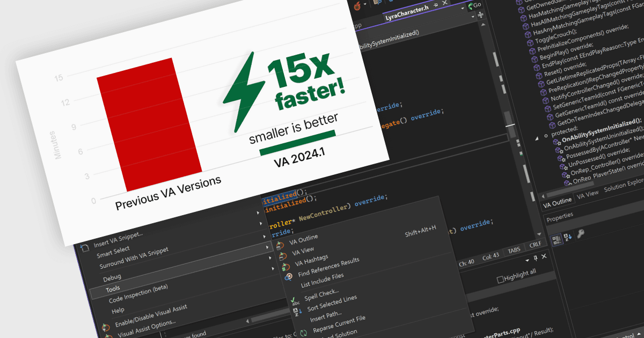Screen dimensions: 644x338
Task: Click the VA Hashtags icon in submenu
Action: [286, 266]
